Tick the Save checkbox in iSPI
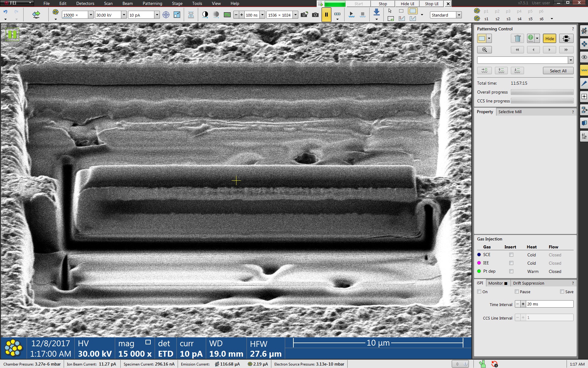The width and height of the screenshot is (588, 368). [x=562, y=292]
